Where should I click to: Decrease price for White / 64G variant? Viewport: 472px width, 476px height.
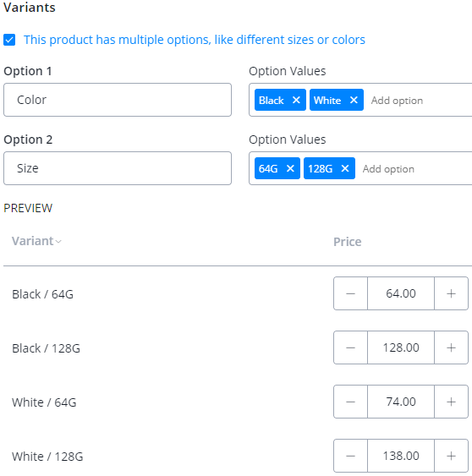click(350, 402)
